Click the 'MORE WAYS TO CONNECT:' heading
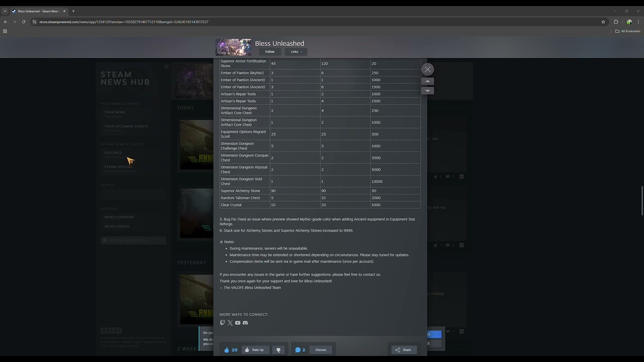644x362 pixels. [x=244, y=315]
